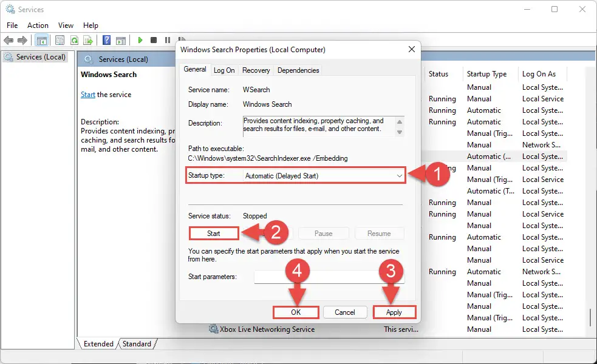
Task: Click the SearchIndexer.exe executable path text
Action: [x=268, y=158]
